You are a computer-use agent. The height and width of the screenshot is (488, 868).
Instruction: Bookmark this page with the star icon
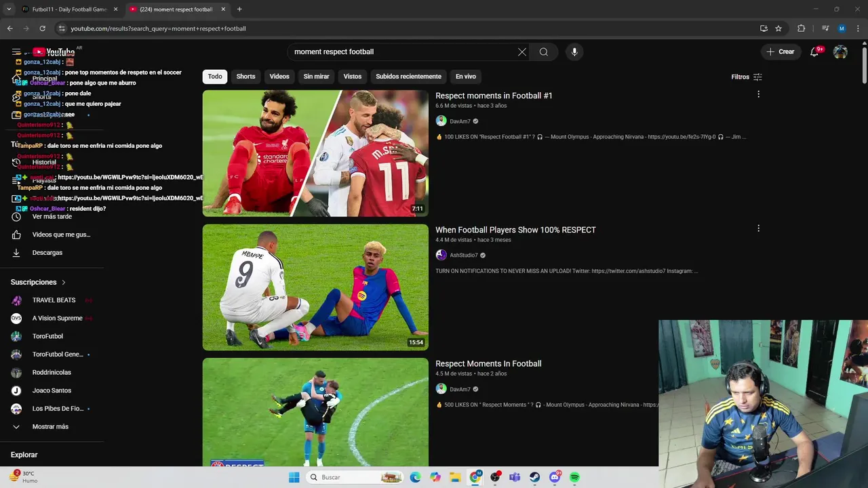[x=778, y=28]
